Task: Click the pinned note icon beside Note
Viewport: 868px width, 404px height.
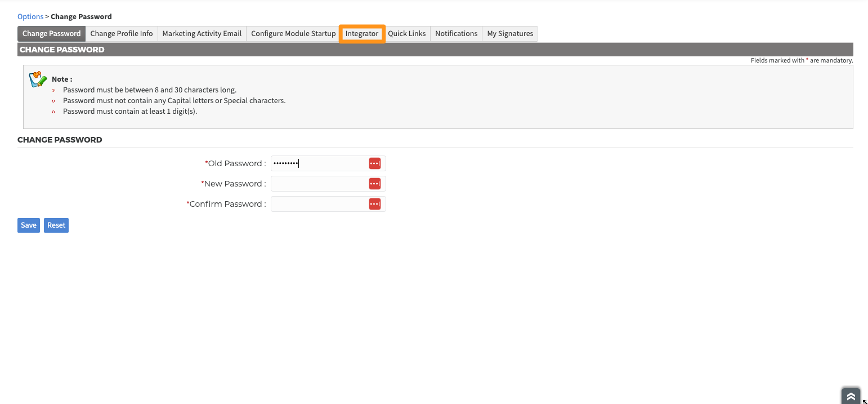Action: pos(37,79)
